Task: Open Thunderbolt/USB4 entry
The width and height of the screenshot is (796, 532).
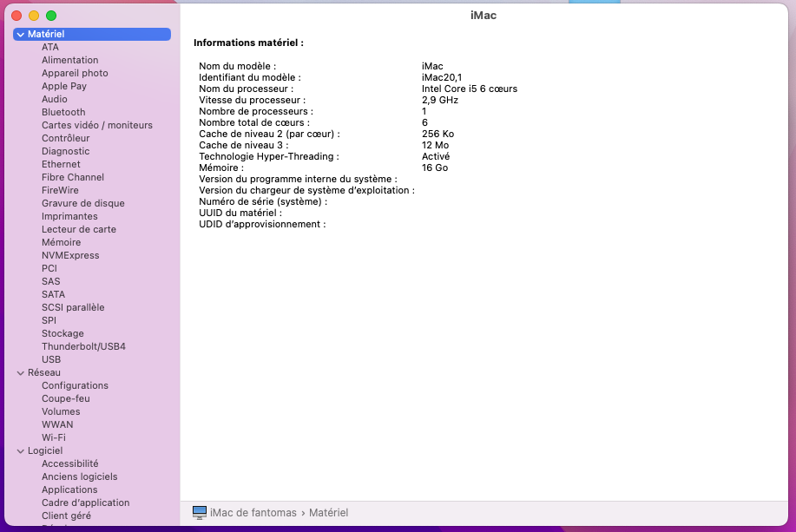Action: point(83,347)
